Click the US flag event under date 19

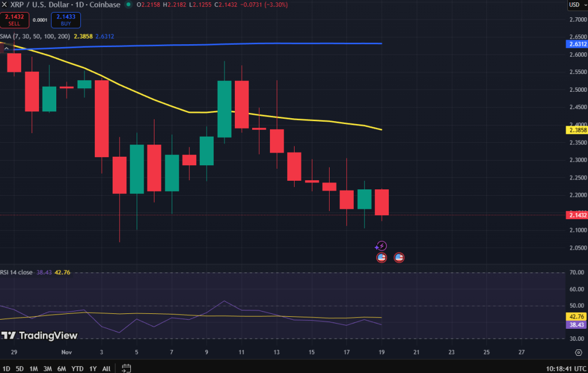pos(381,258)
